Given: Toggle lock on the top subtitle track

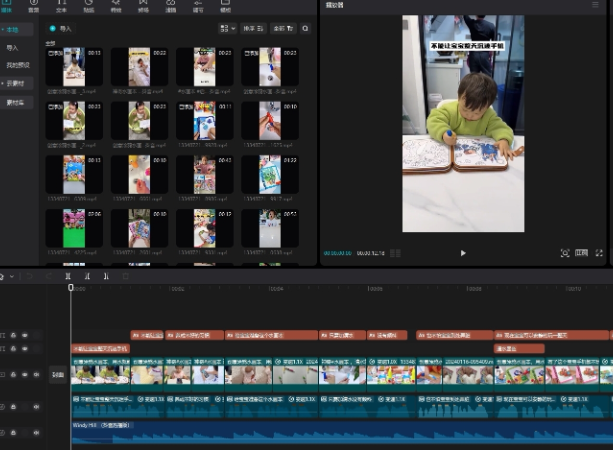Looking at the screenshot, I should pyautogui.click(x=13, y=335).
